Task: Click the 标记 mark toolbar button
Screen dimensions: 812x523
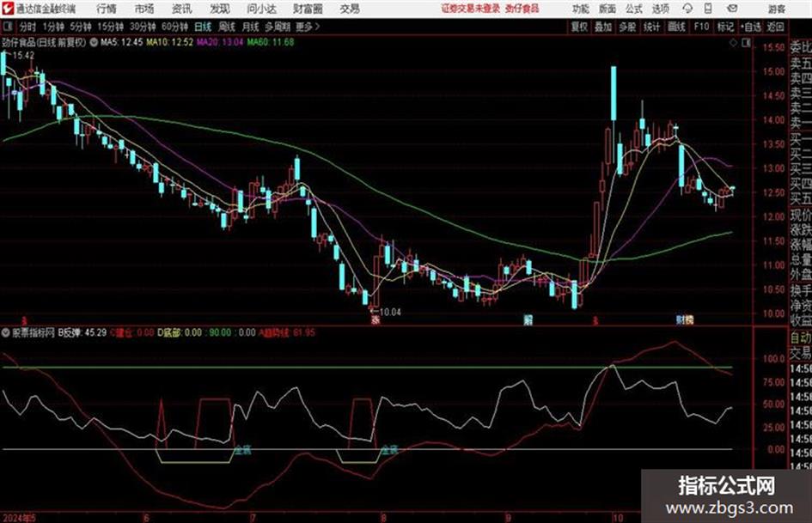Action: click(x=725, y=27)
